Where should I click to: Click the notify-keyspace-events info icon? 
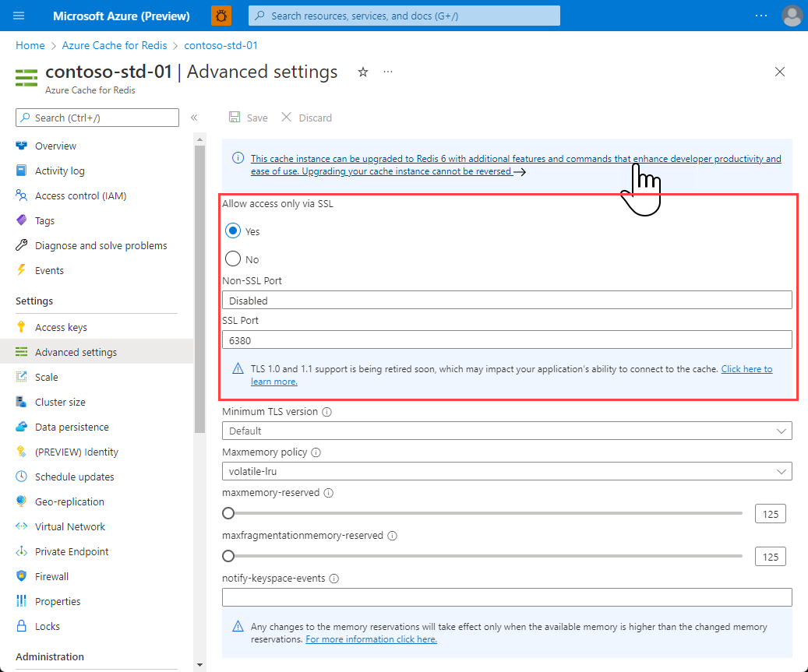(x=335, y=578)
